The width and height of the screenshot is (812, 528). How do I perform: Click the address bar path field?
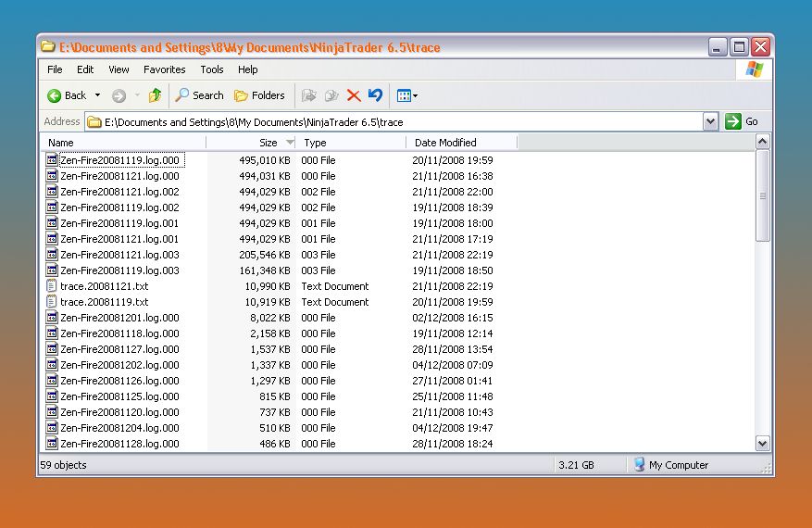394,122
